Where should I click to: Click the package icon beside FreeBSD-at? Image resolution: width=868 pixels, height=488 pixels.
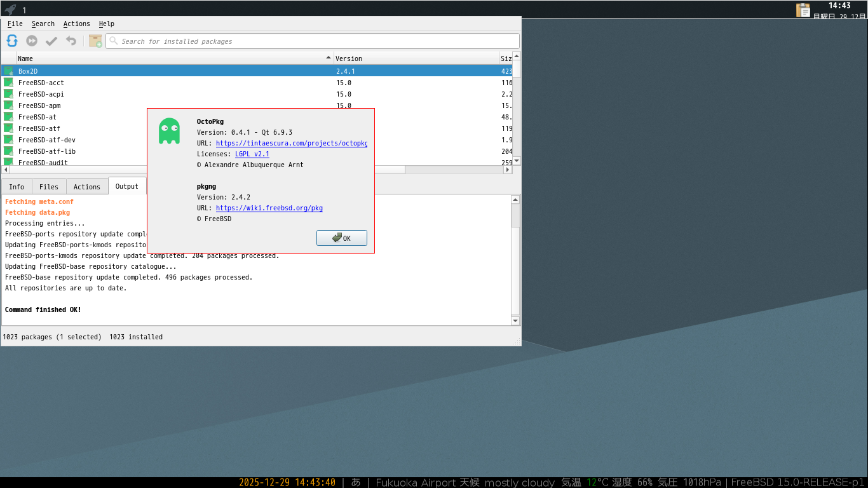click(x=8, y=117)
